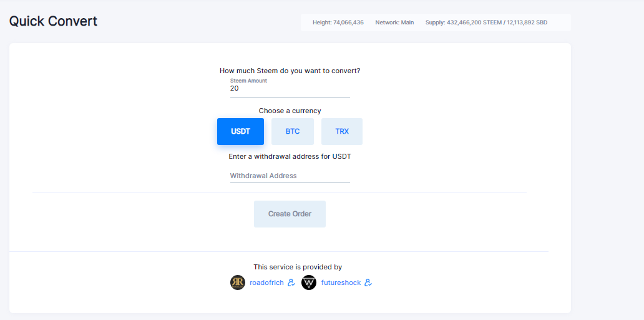This screenshot has width=644, height=320.
Task: Click the Quick Convert page heading
Action: click(54, 21)
